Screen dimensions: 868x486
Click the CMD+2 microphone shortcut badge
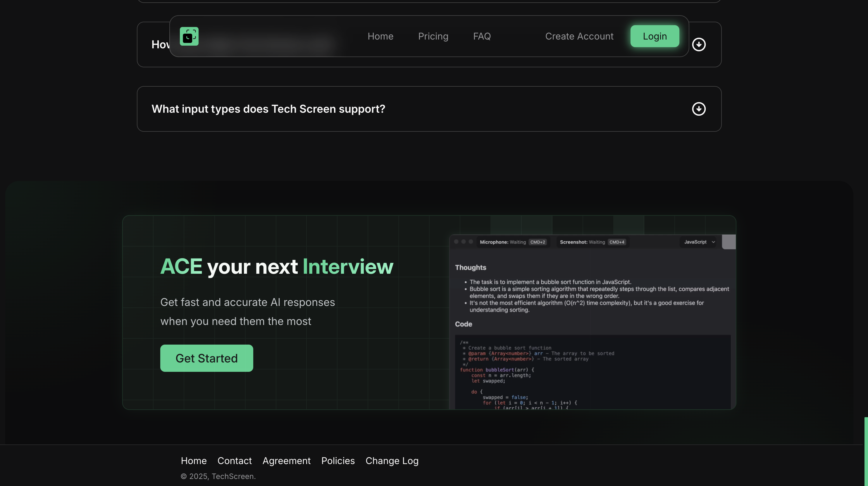[538, 242]
